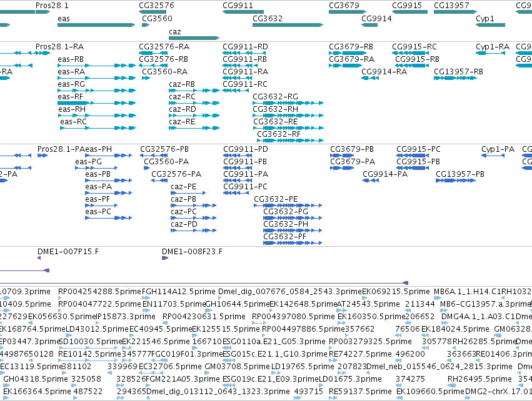Select the CG9914-RA transcript label
This screenshot has height=401, width=532.
(x=384, y=72)
